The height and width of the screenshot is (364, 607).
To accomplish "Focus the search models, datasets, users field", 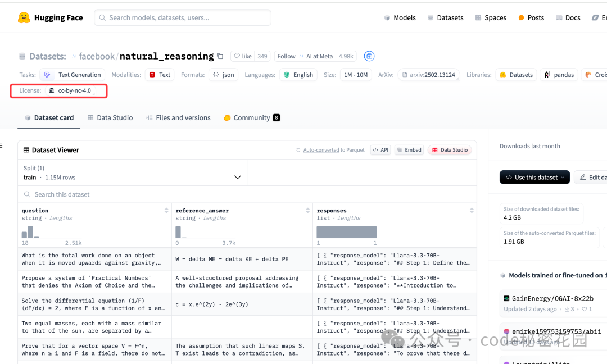I will point(183,18).
